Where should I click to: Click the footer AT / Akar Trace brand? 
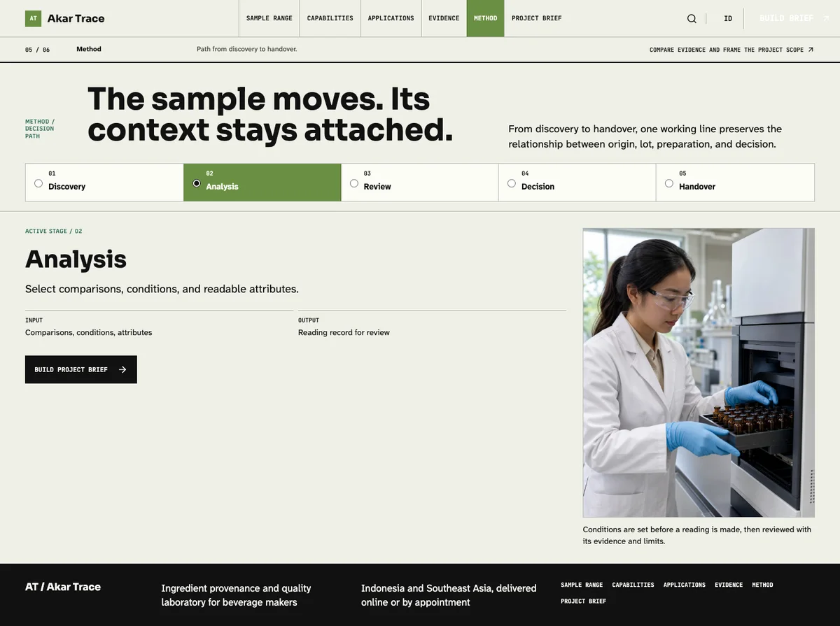point(63,587)
